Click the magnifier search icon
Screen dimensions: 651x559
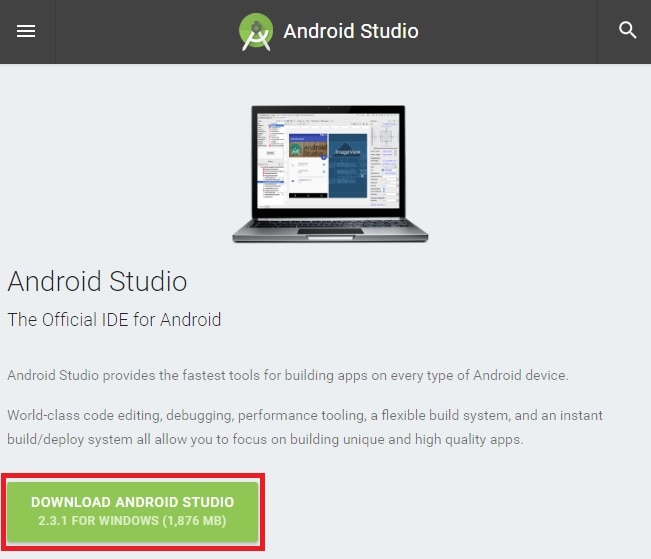627,30
